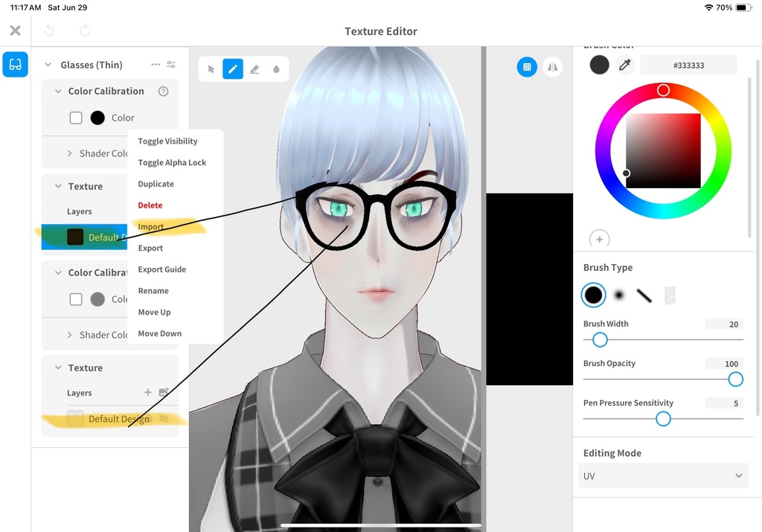Open the three-dots menu beside Glasses (Thin)
This screenshot has height=532, width=762.
coord(156,64)
